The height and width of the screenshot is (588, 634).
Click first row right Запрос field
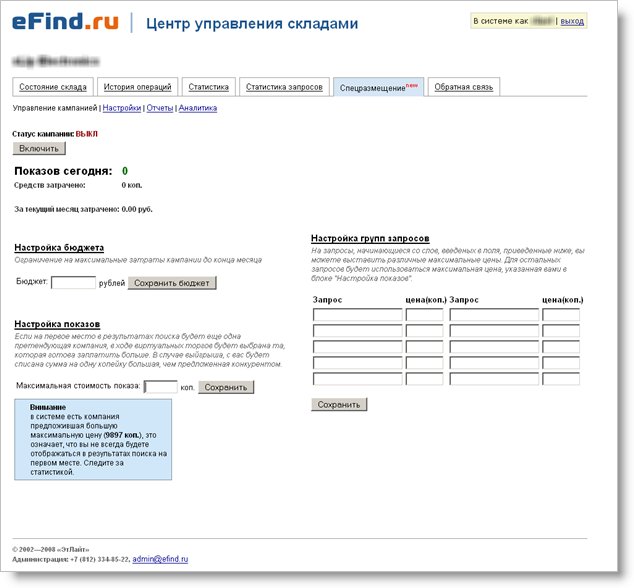(x=494, y=315)
